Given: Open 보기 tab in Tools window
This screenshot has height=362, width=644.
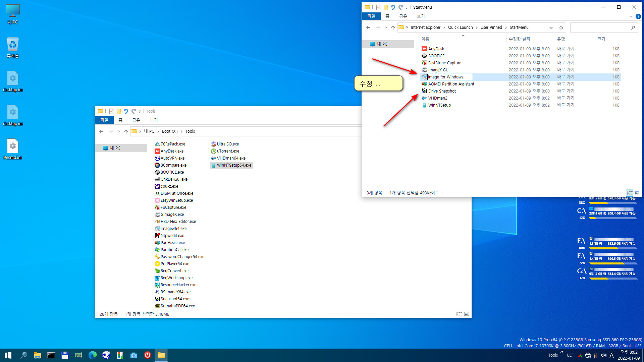Looking at the screenshot, I should (154, 120).
